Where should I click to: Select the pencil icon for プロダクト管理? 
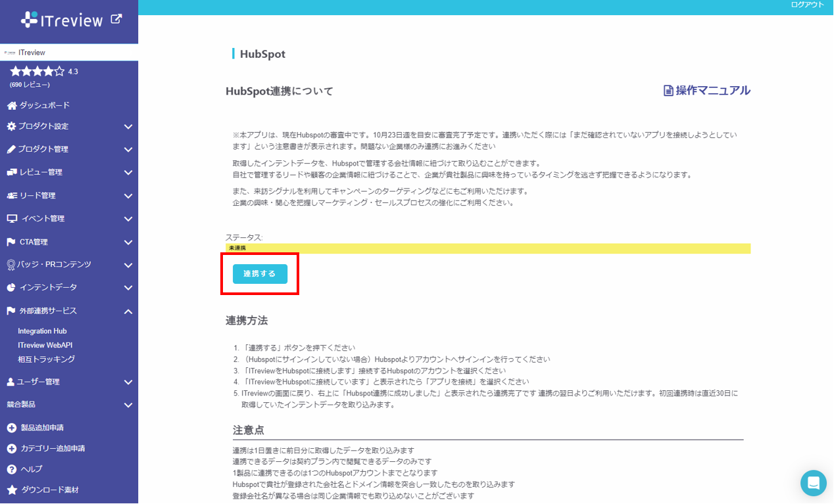(12, 149)
